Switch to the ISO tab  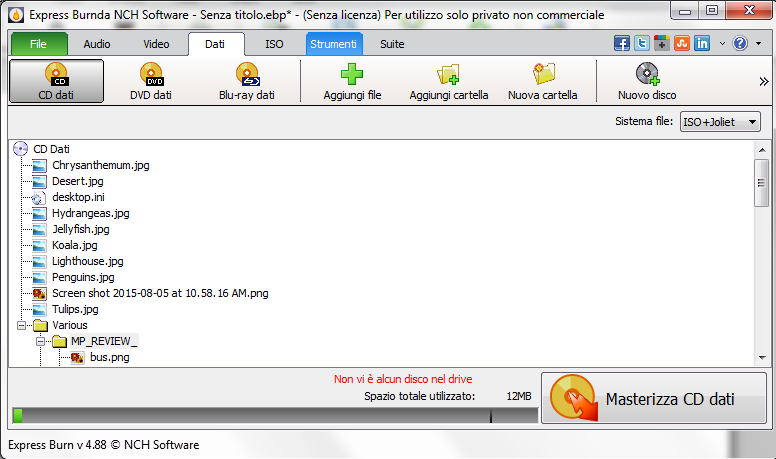[x=274, y=44]
